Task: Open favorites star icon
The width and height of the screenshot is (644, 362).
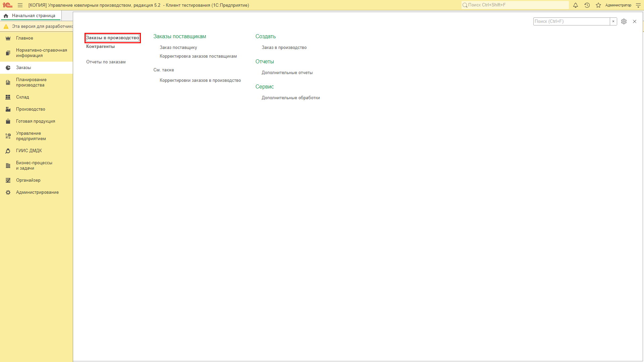Action: [x=598, y=5]
